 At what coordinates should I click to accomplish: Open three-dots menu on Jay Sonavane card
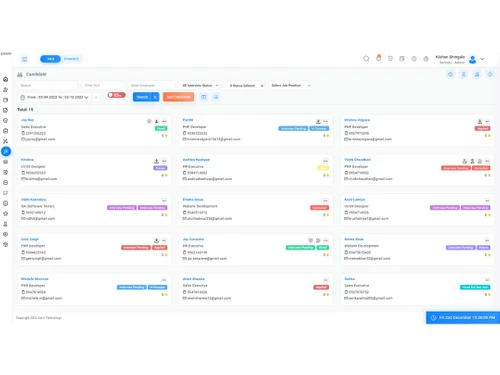click(x=326, y=241)
